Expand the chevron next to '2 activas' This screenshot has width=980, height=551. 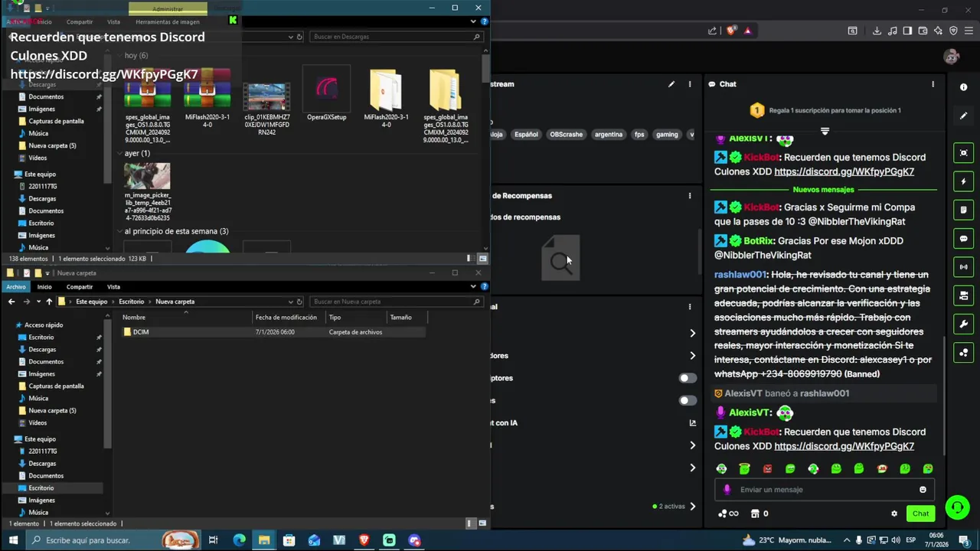[692, 506]
